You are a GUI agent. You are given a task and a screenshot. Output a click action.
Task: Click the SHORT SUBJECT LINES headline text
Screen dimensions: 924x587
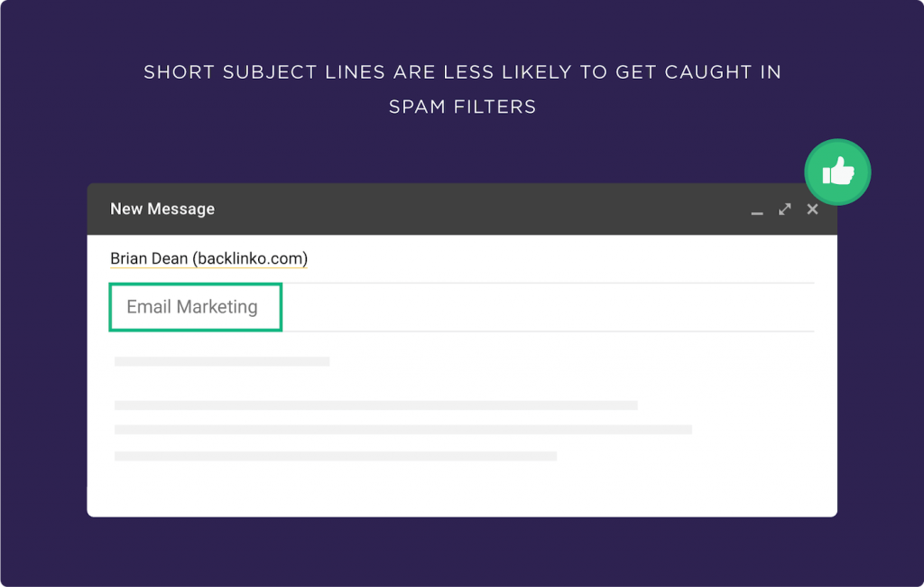tap(462, 72)
